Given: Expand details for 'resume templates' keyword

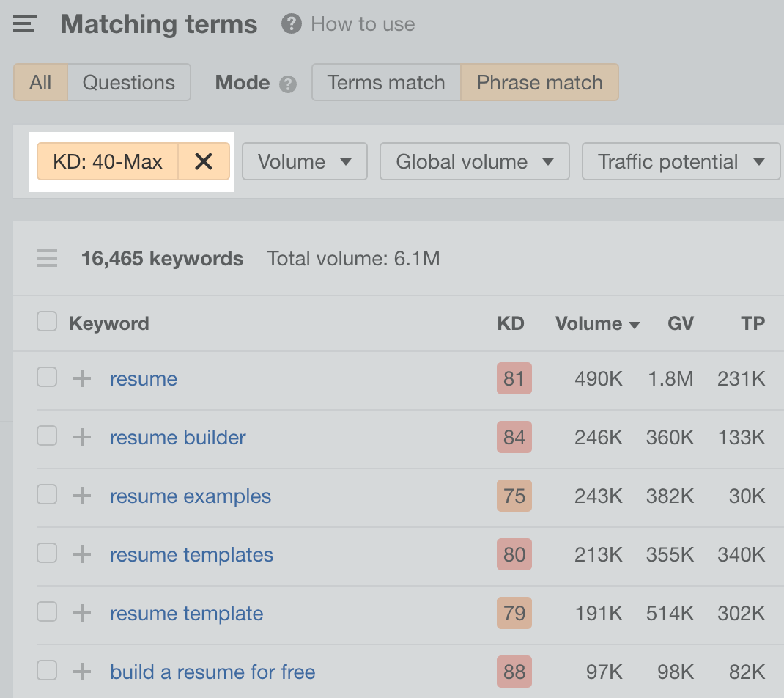Looking at the screenshot, I should pyautogui.click(x=81, y=554).
